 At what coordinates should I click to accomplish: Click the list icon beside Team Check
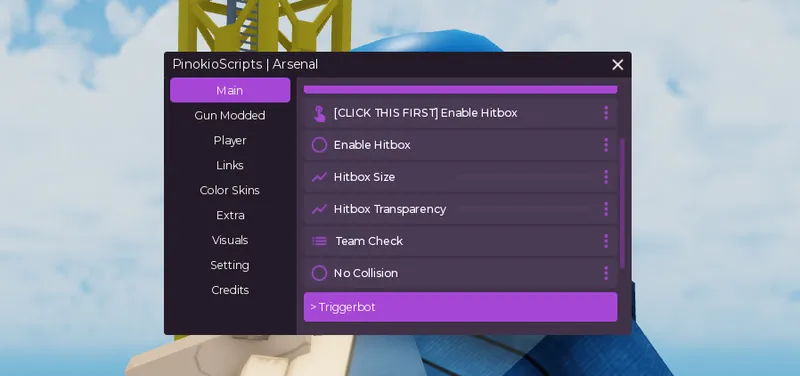[319, 241]
